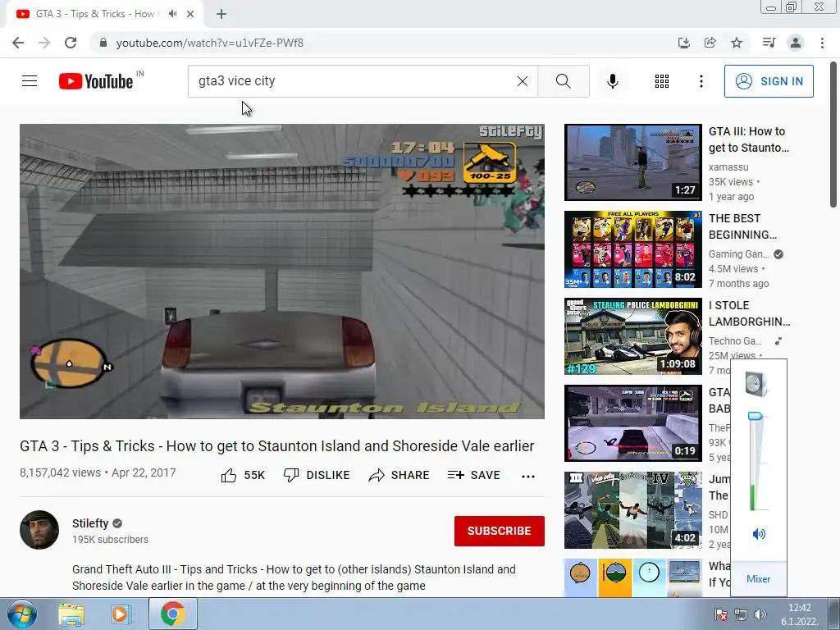The width and height of the screenshot is (840, 630).
Task: Open the Mixer link
Action: coord(758,579)
